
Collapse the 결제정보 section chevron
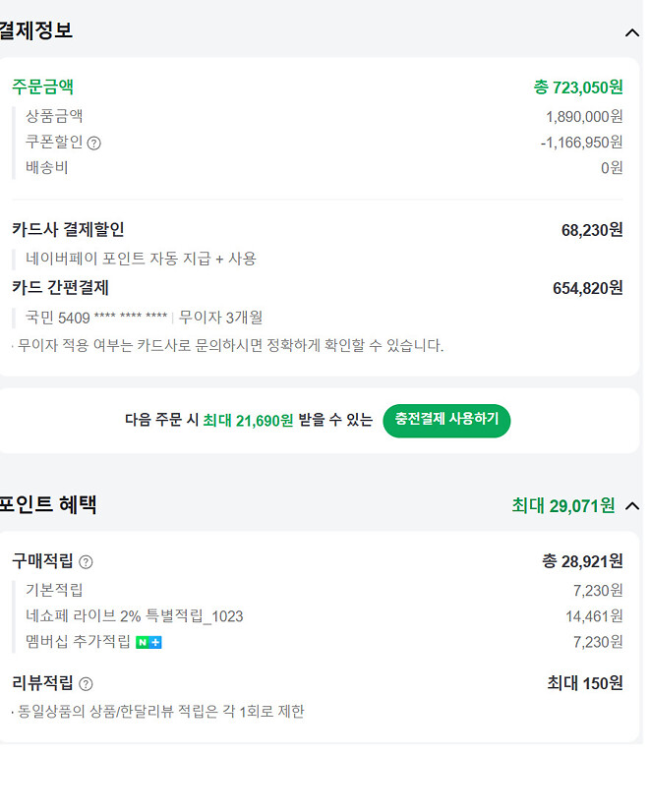[632, 32]
